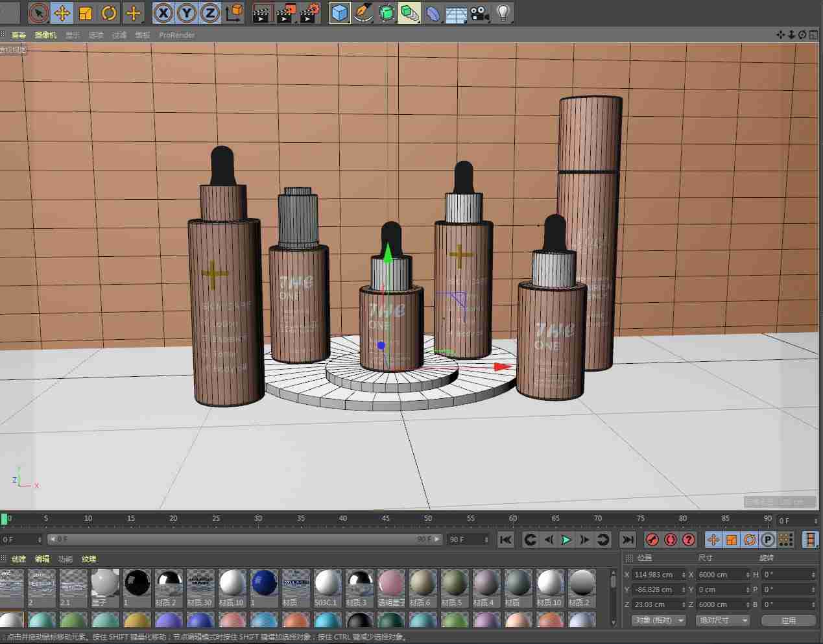
Task: Toggle the Z axis lock
Action: pyautogui.click(x=208, y=12)
